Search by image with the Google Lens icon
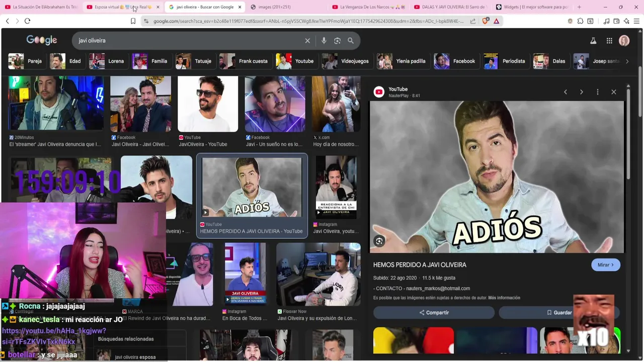The image size is (644, 362). (337, 41)
